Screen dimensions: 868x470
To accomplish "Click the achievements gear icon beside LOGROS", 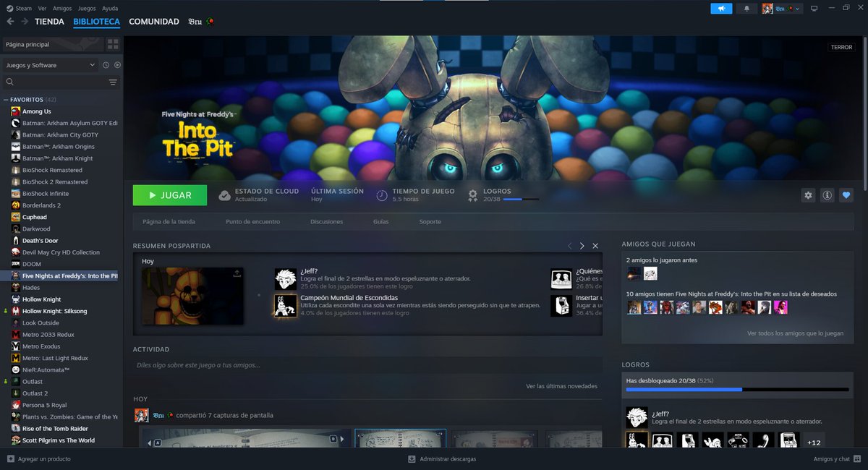I will coord(472,195).
